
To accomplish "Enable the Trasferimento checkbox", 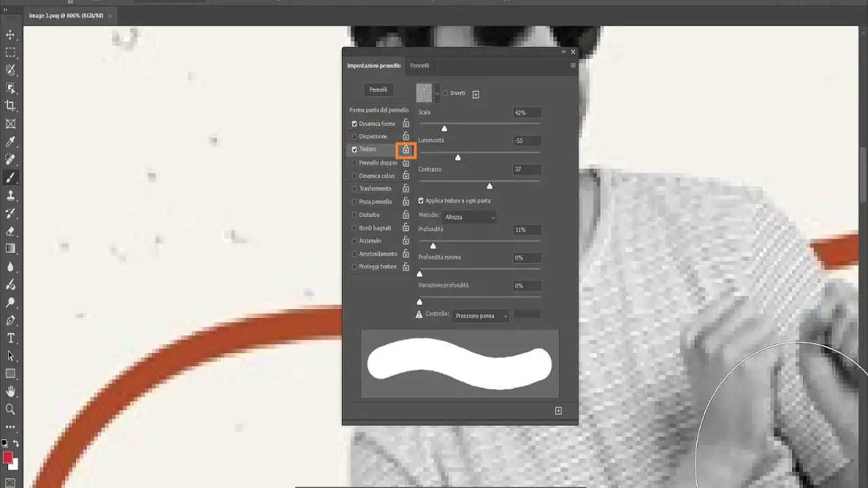I will [354, 189].
